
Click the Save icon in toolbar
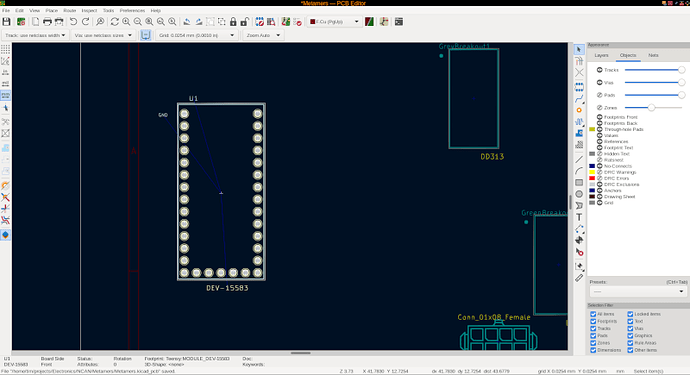click(6, 22)
